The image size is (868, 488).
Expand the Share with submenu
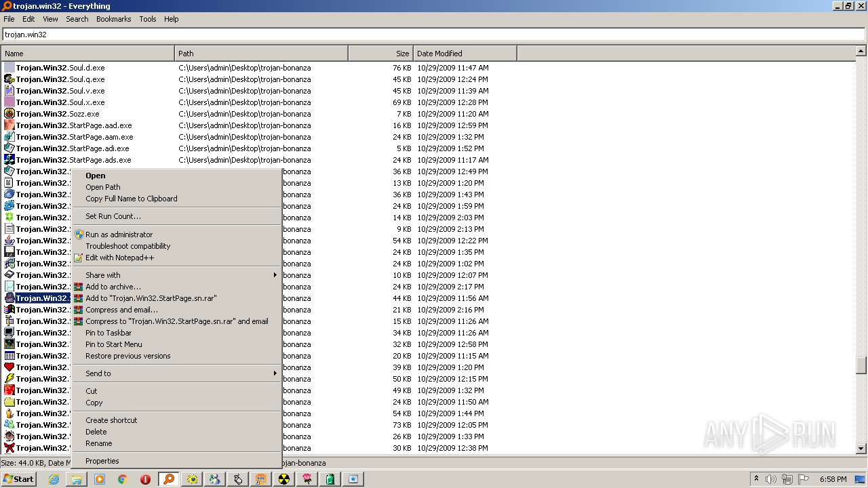click(x=176, y=275)
